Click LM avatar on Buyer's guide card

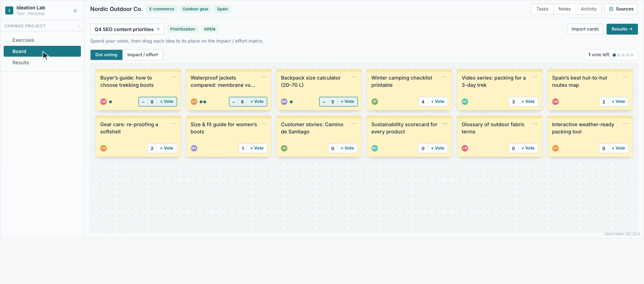103,102
